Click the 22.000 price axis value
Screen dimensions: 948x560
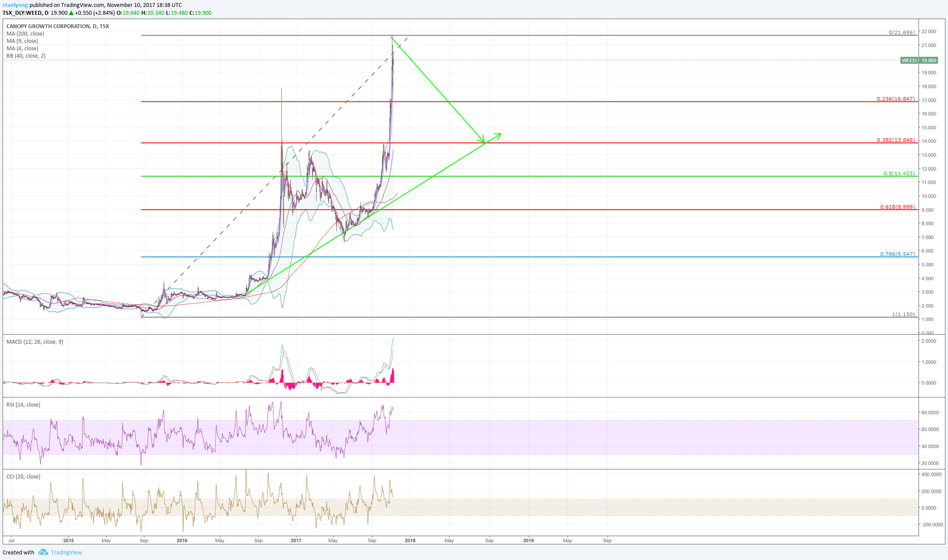(x=929, y=32)
